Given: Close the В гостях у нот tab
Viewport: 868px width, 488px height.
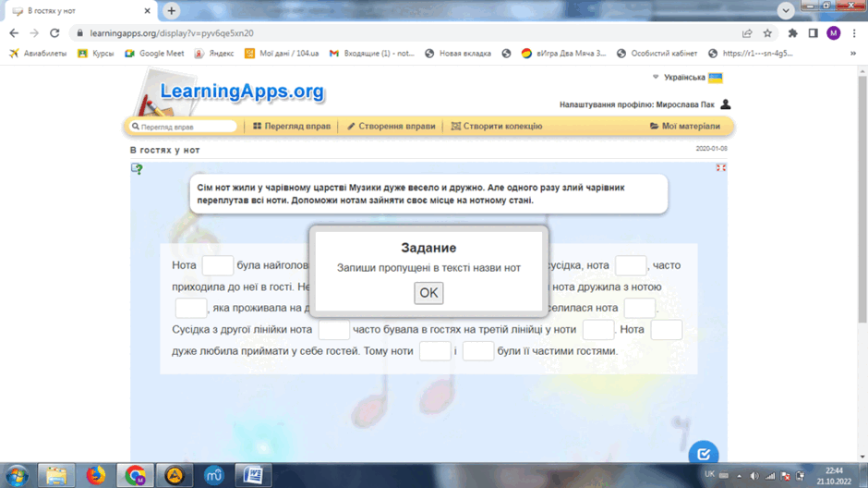Looking at the screenshot, I should (x=147, y=10).
